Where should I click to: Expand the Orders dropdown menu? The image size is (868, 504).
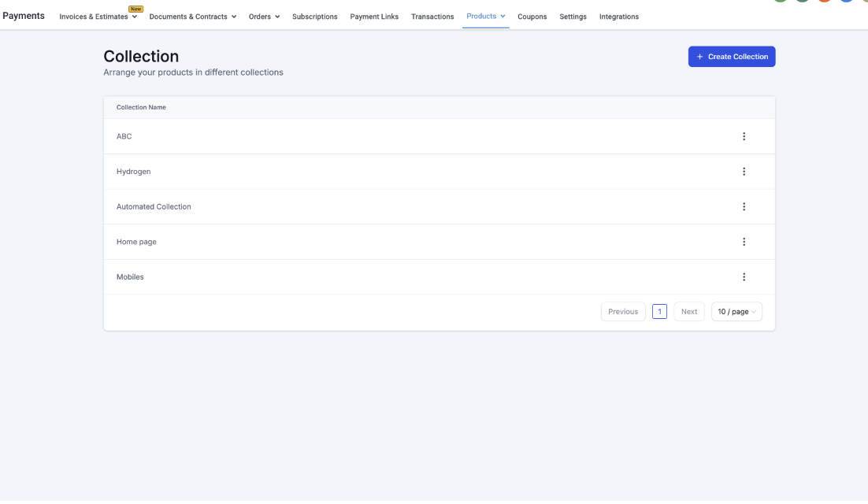264,17
